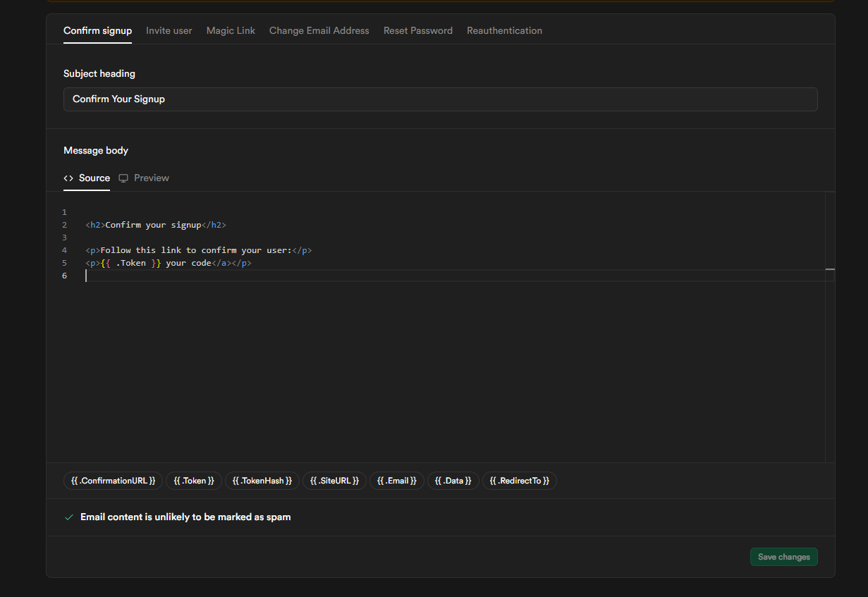Switch to the Confirm signup tab
This screenshot has width=868, height=597.
click(97, 30)
